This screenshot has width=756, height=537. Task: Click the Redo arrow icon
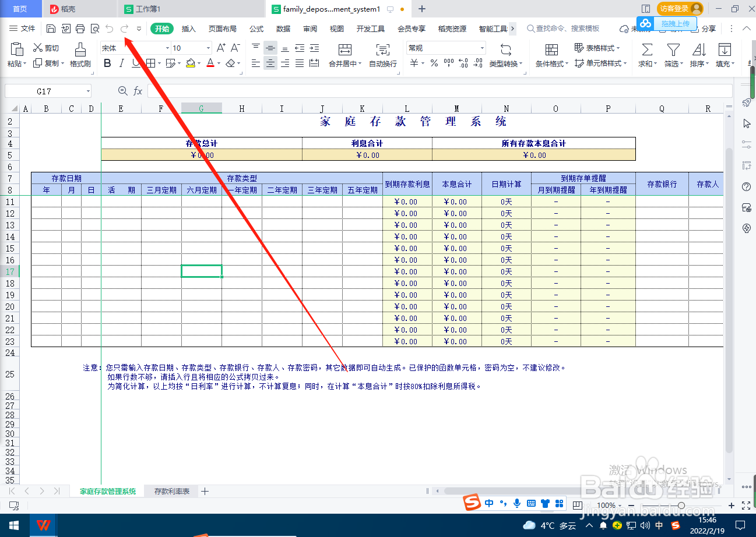coord(124,29)
